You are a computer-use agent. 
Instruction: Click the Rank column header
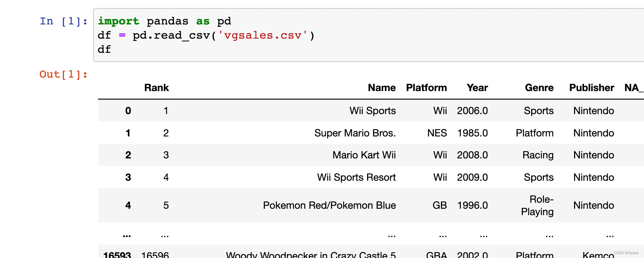pyautogui.click(x=157, y=88)
